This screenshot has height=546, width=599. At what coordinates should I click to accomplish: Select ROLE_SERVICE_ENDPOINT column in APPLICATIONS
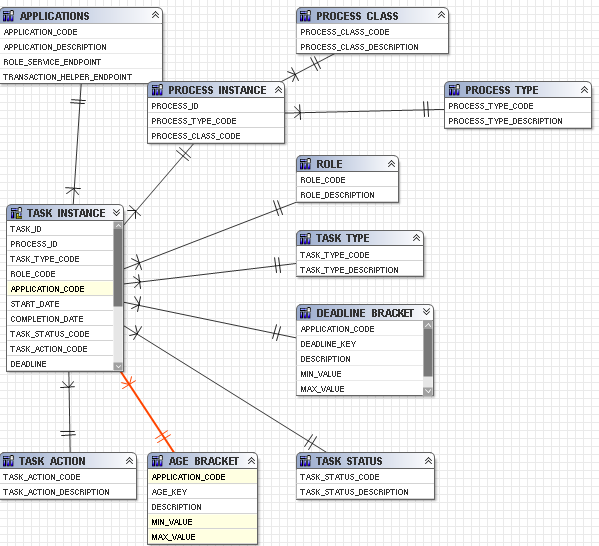[x=81, y=62]
